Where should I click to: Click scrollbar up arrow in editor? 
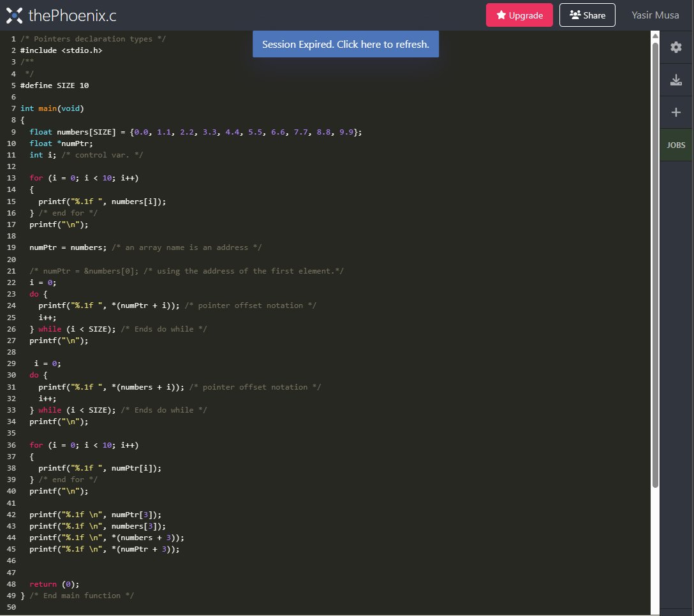click(655, 36)
